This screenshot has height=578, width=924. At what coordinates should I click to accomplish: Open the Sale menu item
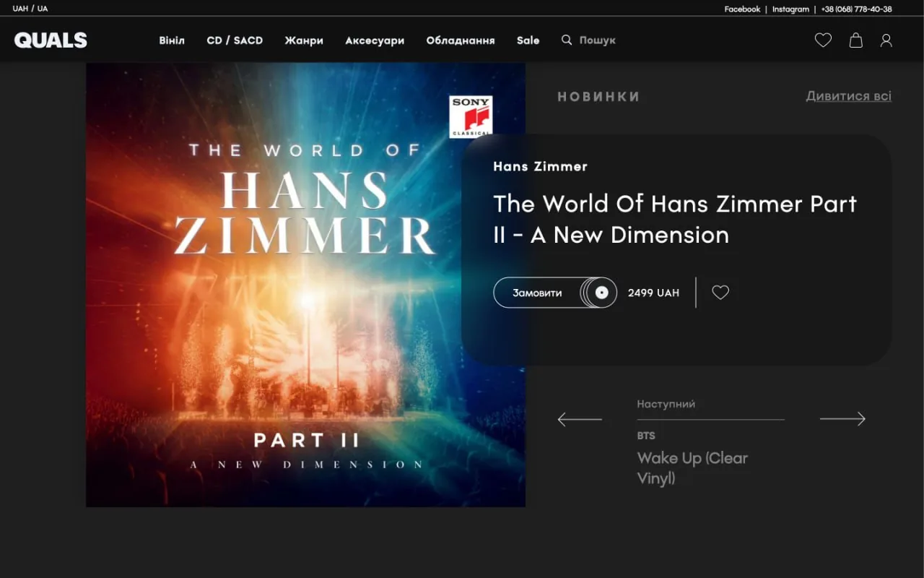click(528, 40)
